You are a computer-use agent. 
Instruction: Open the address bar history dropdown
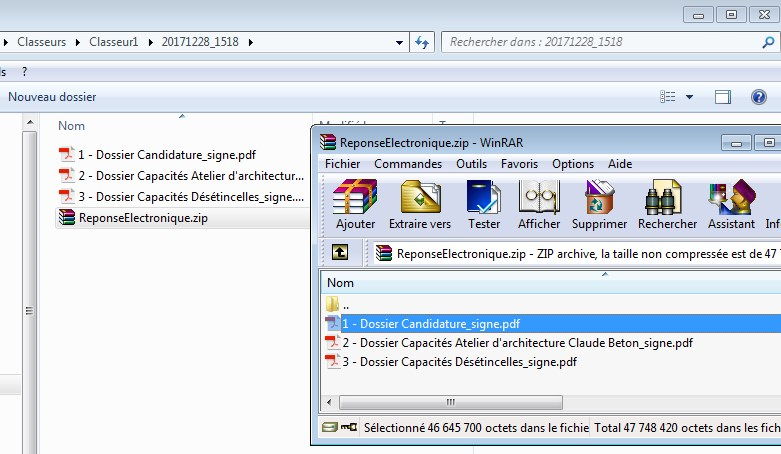point(399,42)
